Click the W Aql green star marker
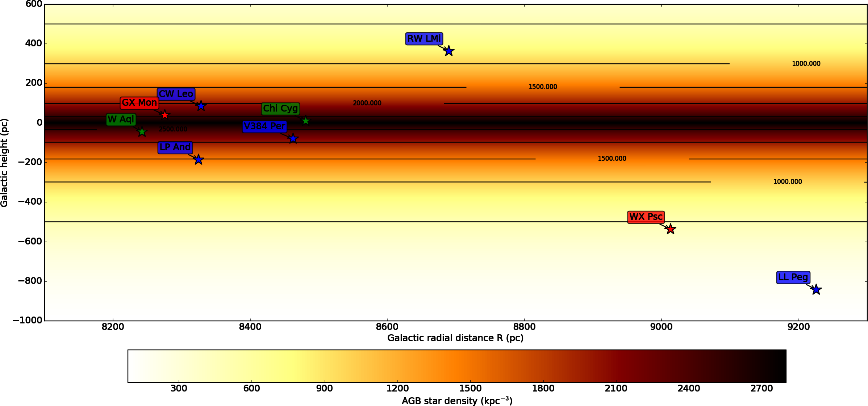 (x=142, y=132)
